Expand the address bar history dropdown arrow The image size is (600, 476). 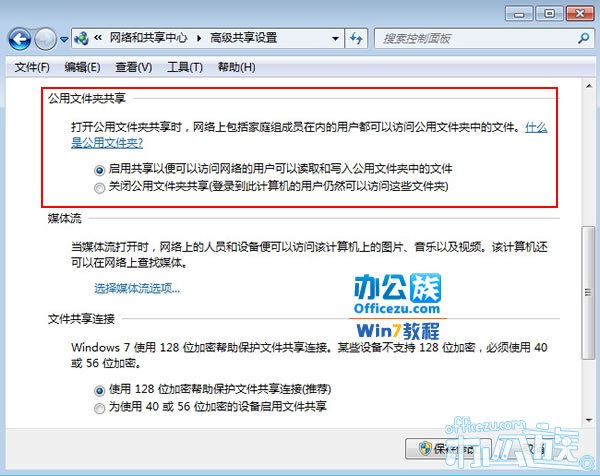(x=335, y=38)
